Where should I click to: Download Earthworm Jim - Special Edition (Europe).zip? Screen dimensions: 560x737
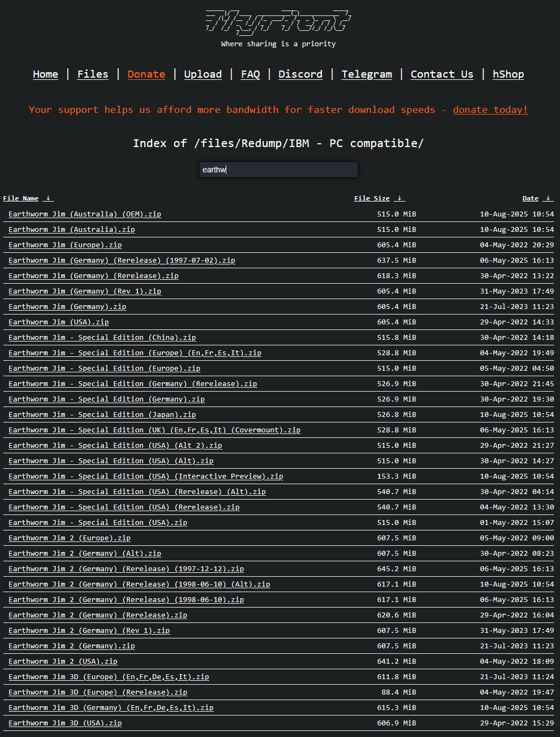pyautogui.click(x=104, y=368)
